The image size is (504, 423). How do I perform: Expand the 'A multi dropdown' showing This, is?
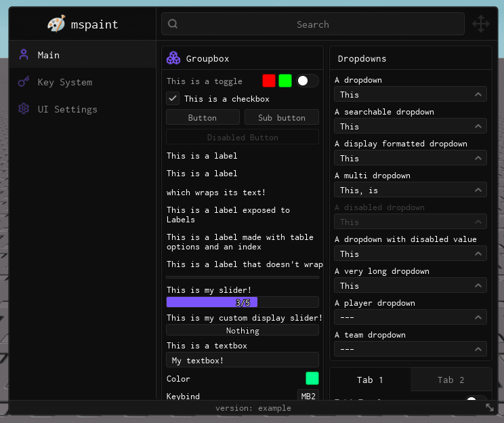(x=411, y=190)
